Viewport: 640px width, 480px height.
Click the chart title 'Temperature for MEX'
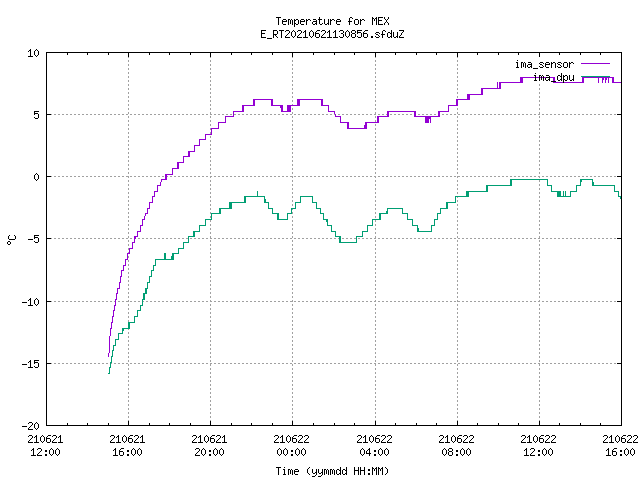tap(332, 21)
